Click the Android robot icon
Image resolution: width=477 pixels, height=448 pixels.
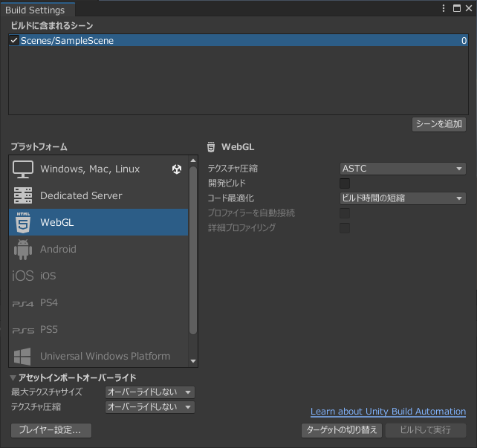(x=23, y=250)
